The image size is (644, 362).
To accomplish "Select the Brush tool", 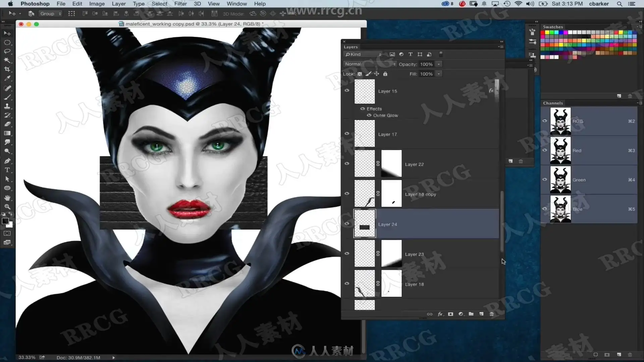I will 7,97.
